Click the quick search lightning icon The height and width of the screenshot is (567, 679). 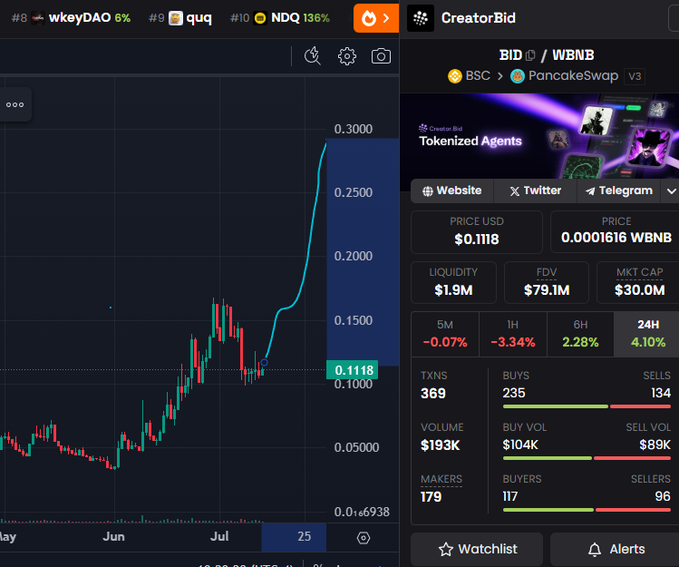(312, 56)
